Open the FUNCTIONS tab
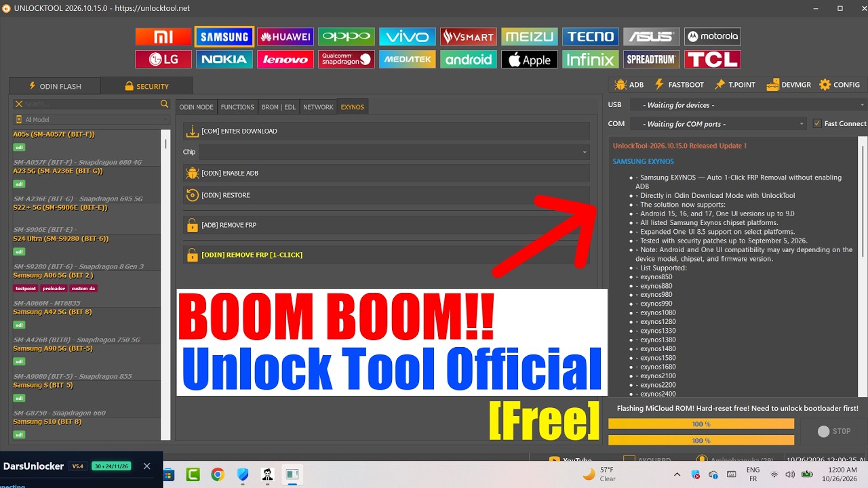Image resolution: width=868 pixels, height=488 pixels. pyautogui.click(x=237, y=107)
